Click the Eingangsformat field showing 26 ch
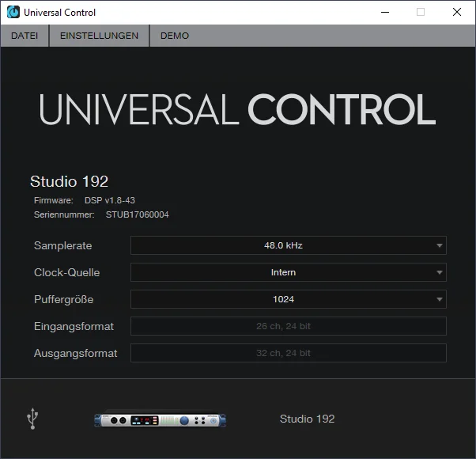The height and width of the screenshot is (459, 476). click(288, 326)
